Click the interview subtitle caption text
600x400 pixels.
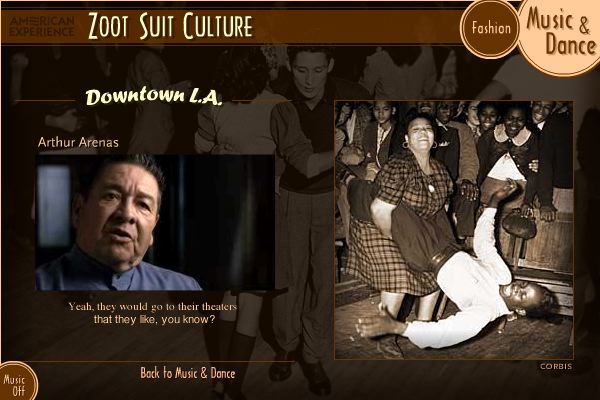[153, 313]
